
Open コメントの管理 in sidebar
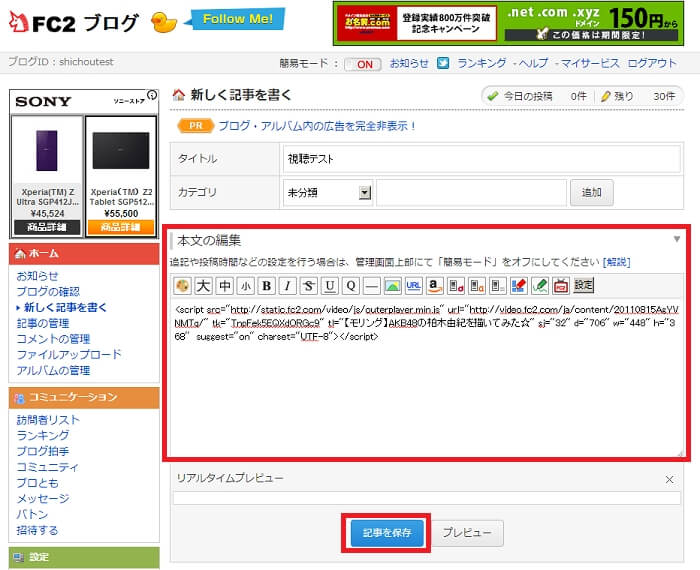pos(54,339)
